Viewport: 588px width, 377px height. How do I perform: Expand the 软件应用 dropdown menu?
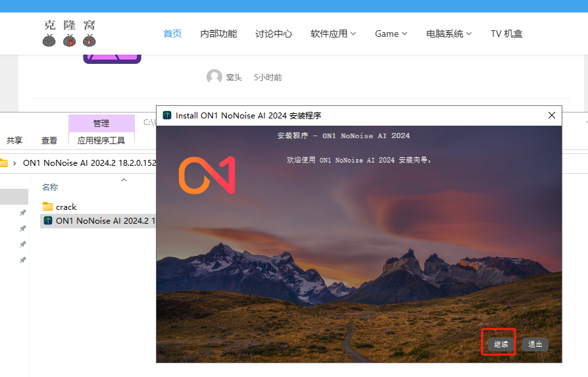click(x=333, y=34)
